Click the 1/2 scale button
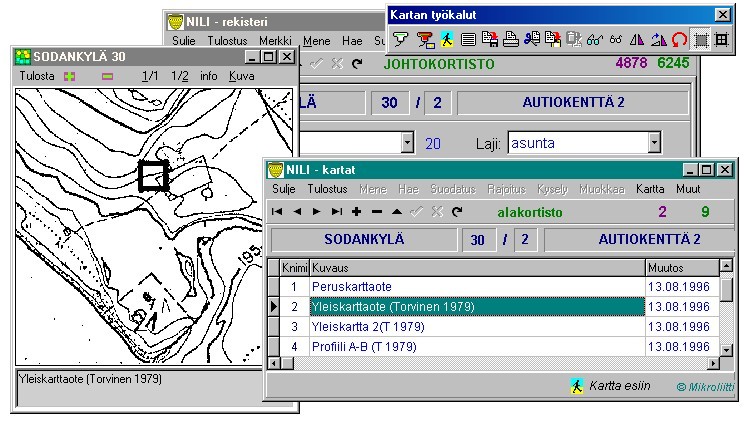Viewport: 744px width, 424px height. (180, 76)
